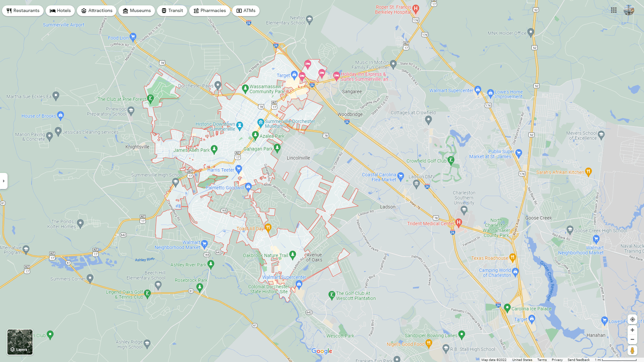Select the Target shopping pin near I-26

tap(294, 75)
